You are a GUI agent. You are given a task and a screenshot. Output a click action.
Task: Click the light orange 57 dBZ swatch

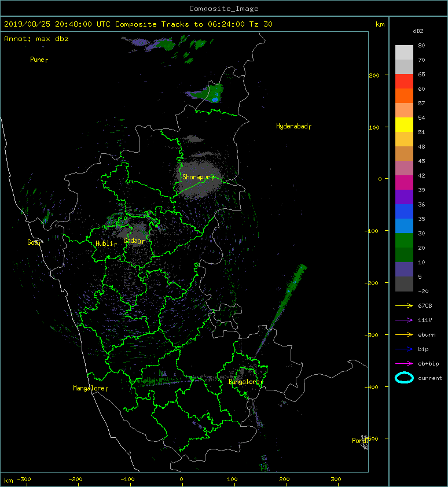pos(404,110)
